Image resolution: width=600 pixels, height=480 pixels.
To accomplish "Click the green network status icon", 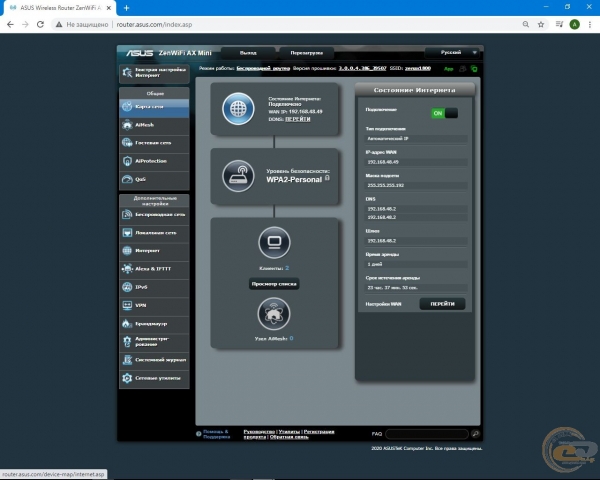I will point(474,69).
